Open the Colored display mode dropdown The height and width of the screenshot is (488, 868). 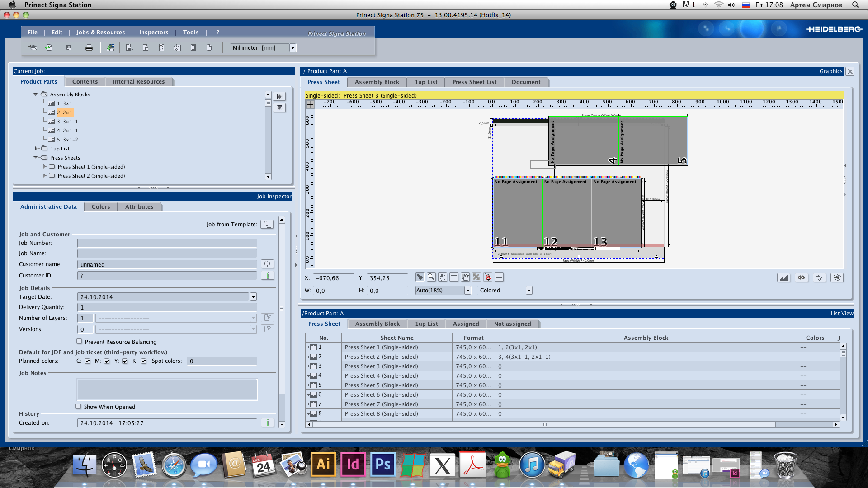click(x=529, y=291)
